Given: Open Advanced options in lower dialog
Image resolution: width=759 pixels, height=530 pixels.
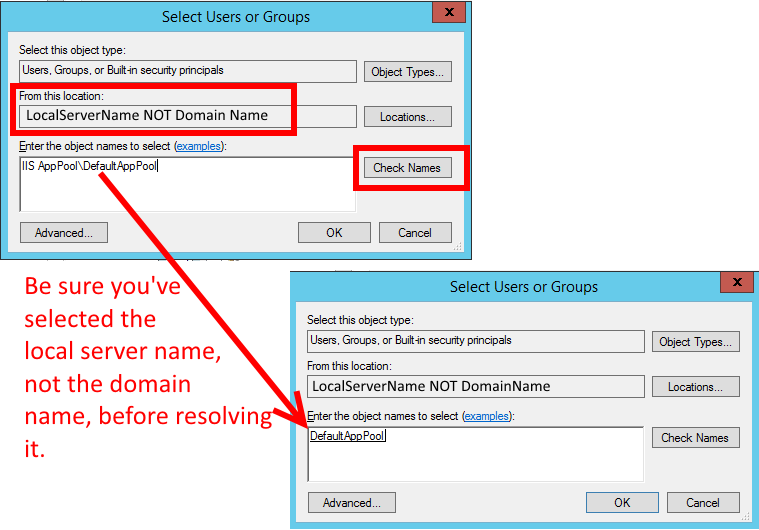Looking at the screenshot, I should [x=352, y=503].
